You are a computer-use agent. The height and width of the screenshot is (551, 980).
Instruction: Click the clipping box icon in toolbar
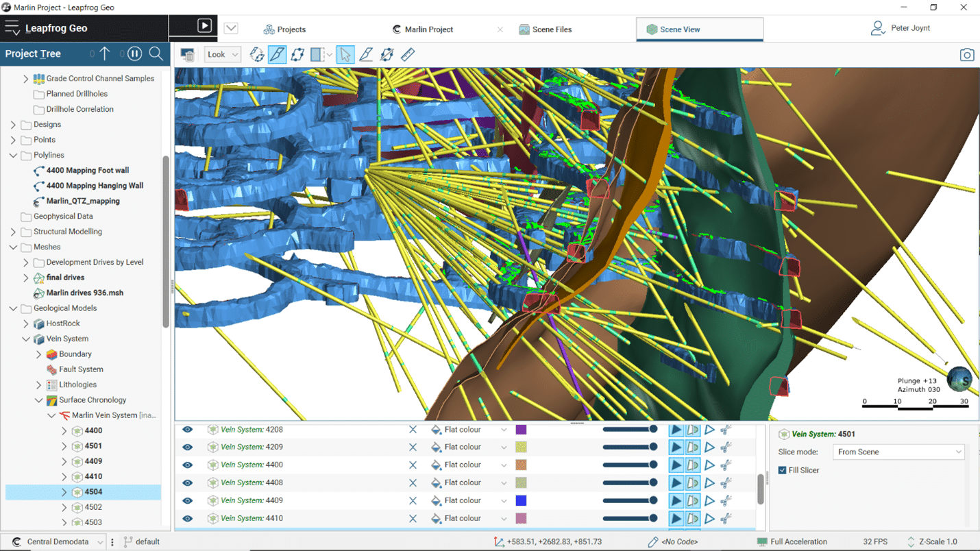pos(317,55)
